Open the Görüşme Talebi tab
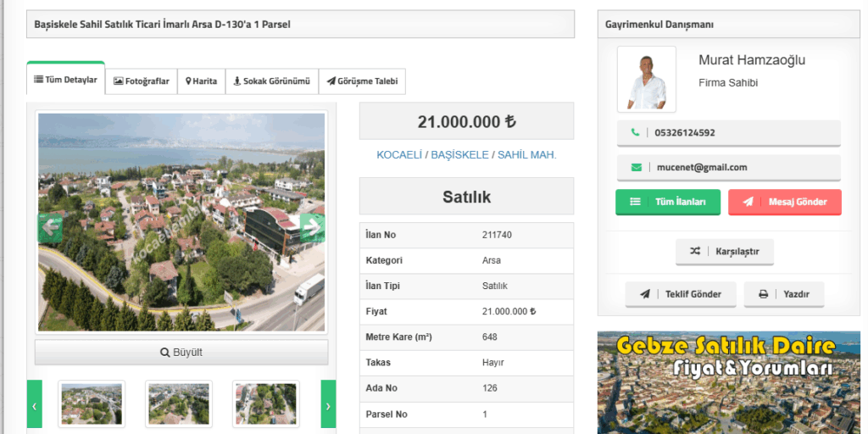The width and height of the screenshot is (868, 434). [362, 81]
